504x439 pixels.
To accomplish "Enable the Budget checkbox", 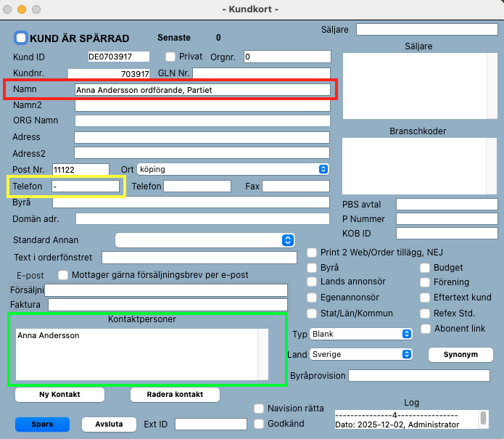I will coord(425,268).
